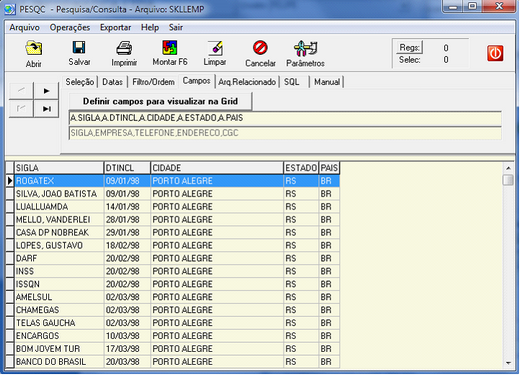Click the Regs button
520x375 pixels.
(409, 48)
